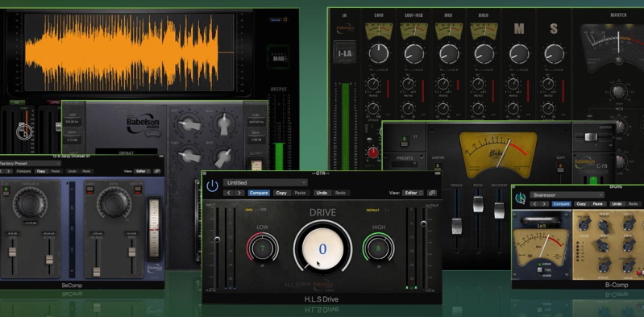Click Compare in the H.L.S Drive window
The width and height of the screenshot is (644, 317).
coord(259,193)
